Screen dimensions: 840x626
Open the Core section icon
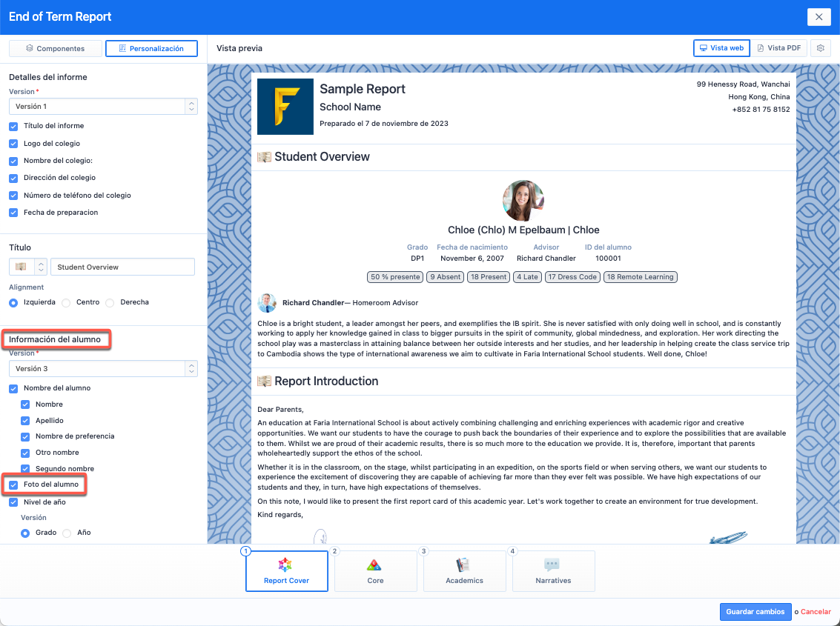pos(375,565)
